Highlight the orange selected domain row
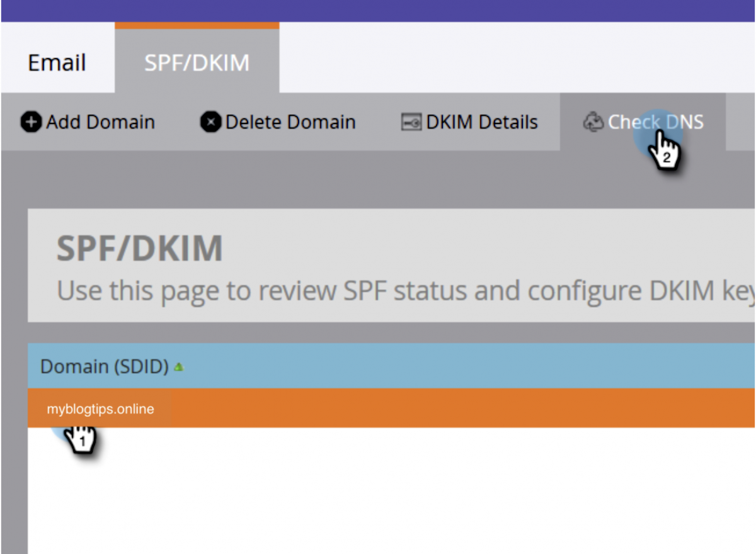 pyautogui.click(x=100, y=409)
